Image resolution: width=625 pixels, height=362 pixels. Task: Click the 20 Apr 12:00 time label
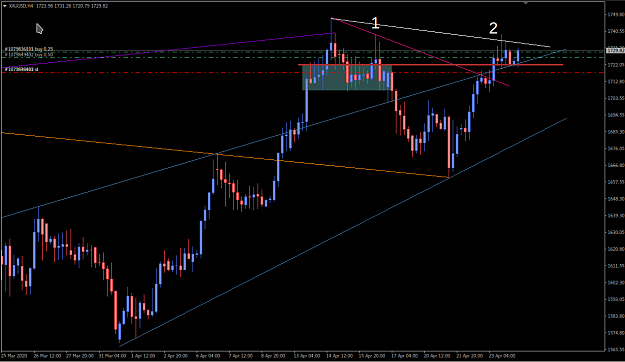(x=437, y=356)
